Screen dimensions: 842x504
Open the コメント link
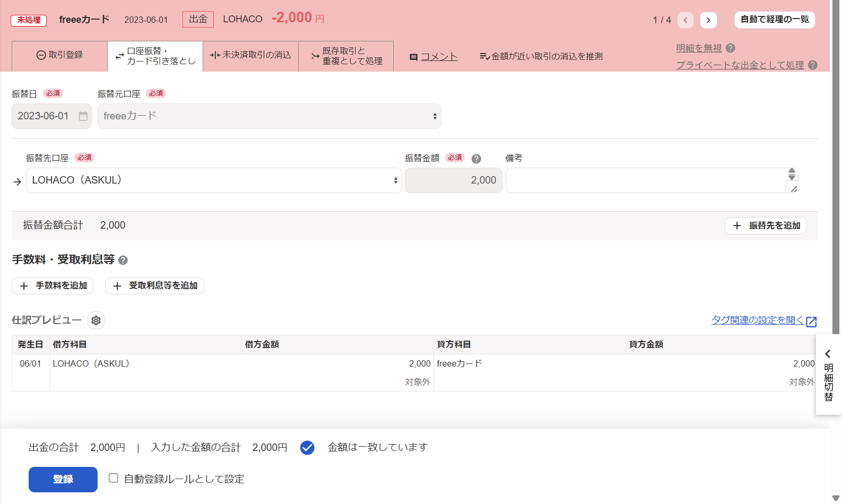click(x=439, y=57)
